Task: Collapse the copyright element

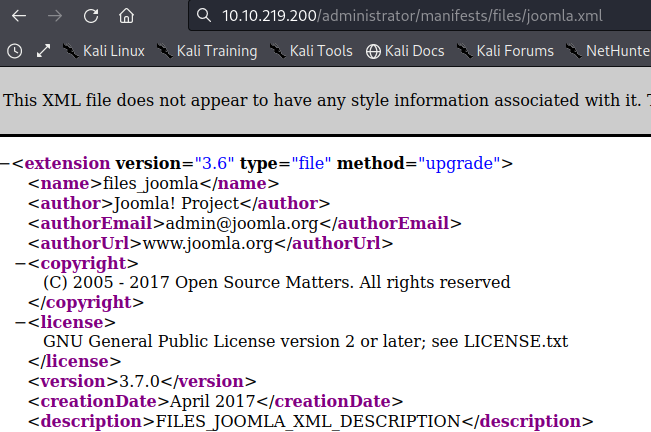Action: pos(20,264)
